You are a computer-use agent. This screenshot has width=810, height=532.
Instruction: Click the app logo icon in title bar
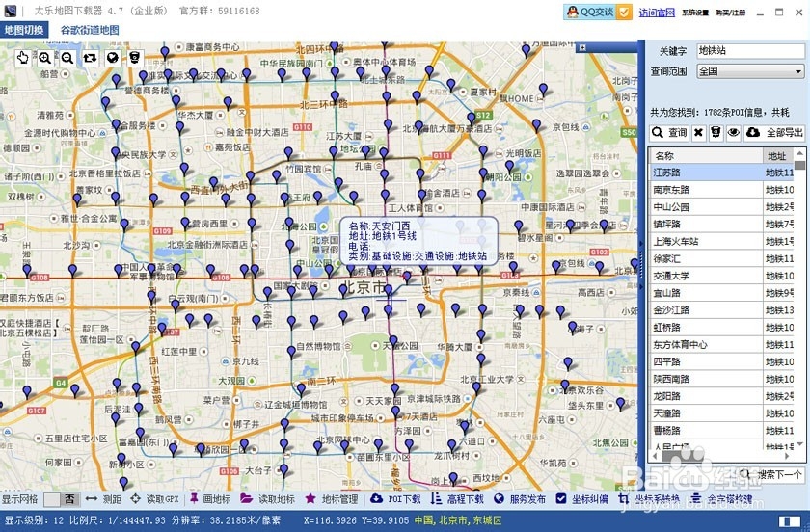(10, 11)
